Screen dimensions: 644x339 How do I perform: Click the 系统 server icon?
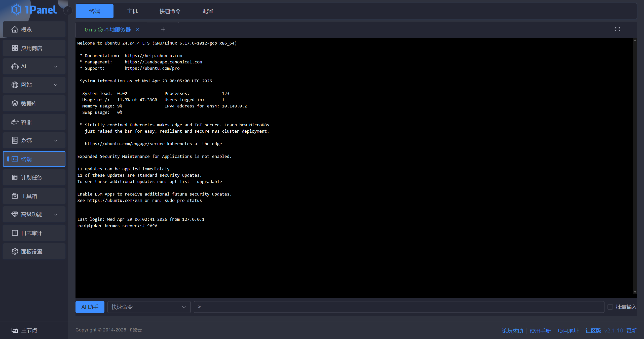click(x=15, y=140)
